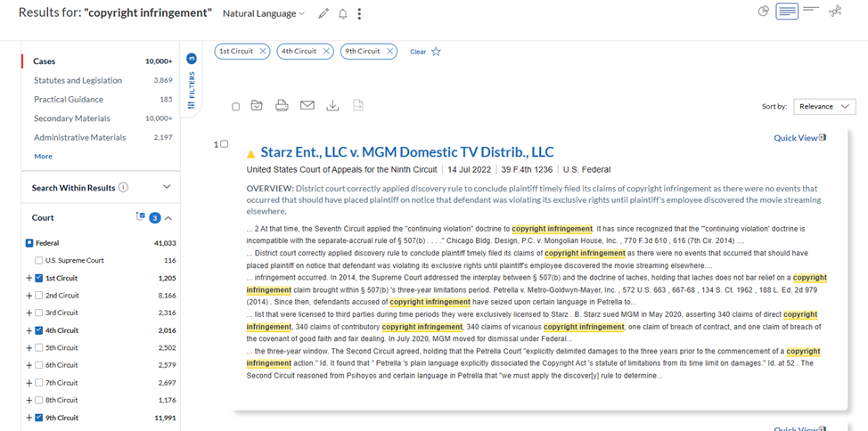Click the star icon to save filters

(x=436, y=52)
